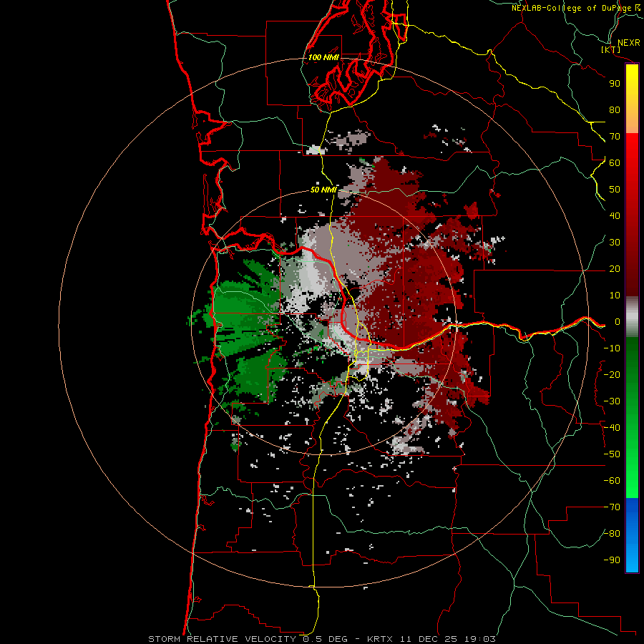Pick the yellow top segment of color bar

632,99
